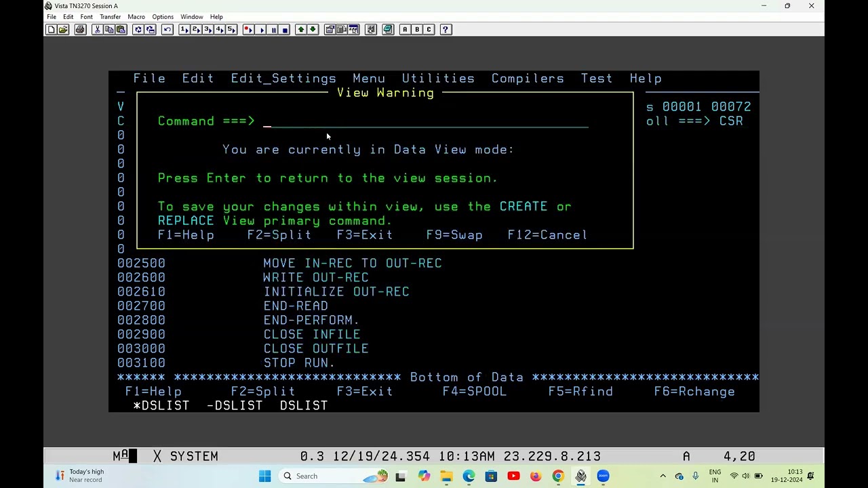Click toolbar button C

tap(429, 30)
